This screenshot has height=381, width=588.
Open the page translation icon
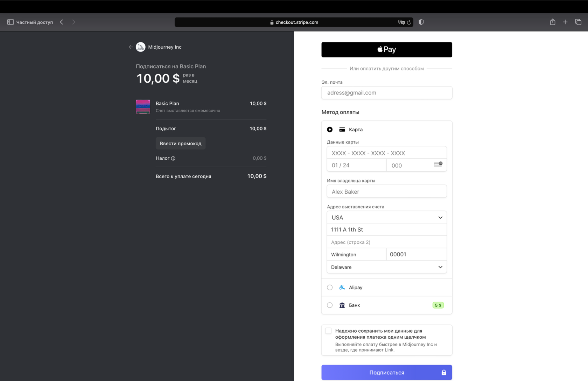coord(401,22)
